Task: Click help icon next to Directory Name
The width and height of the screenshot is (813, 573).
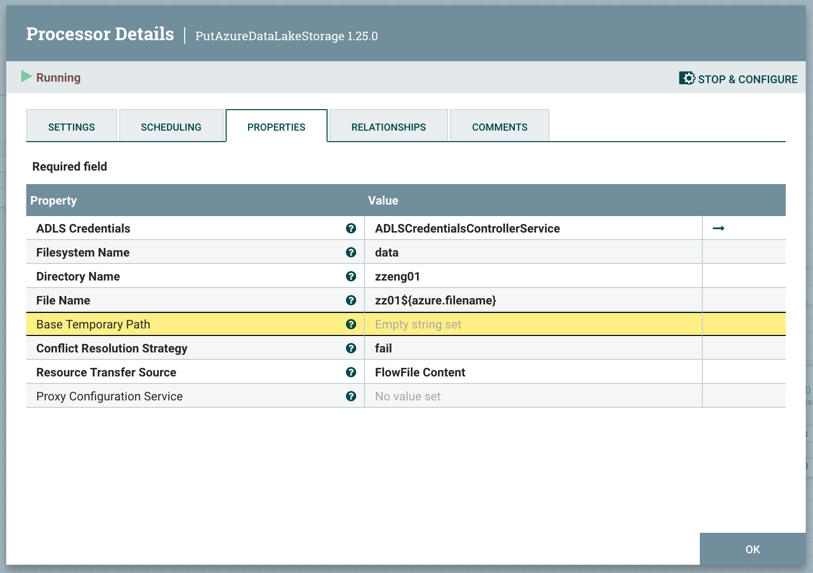Action: pos(351,277)
